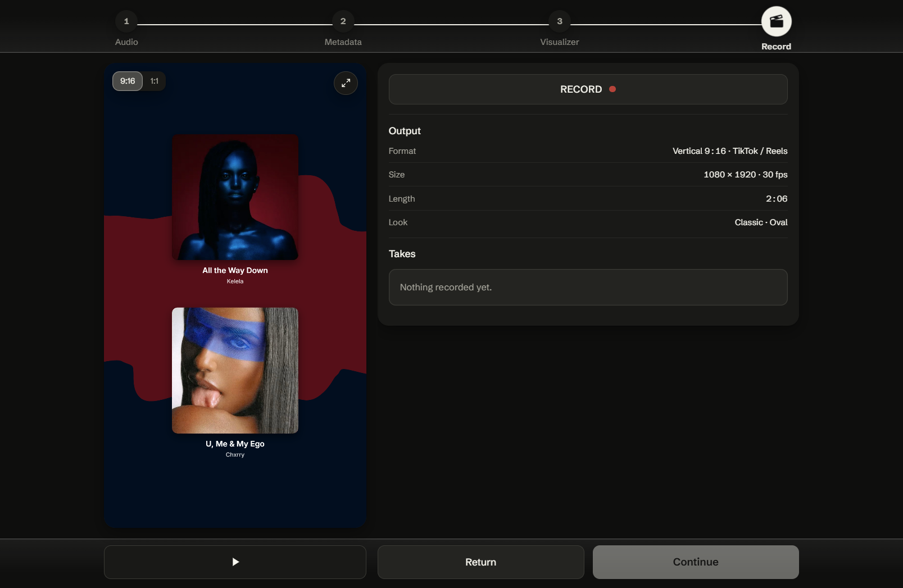
Task: Start recording with RECORD button
Action: 588,89
